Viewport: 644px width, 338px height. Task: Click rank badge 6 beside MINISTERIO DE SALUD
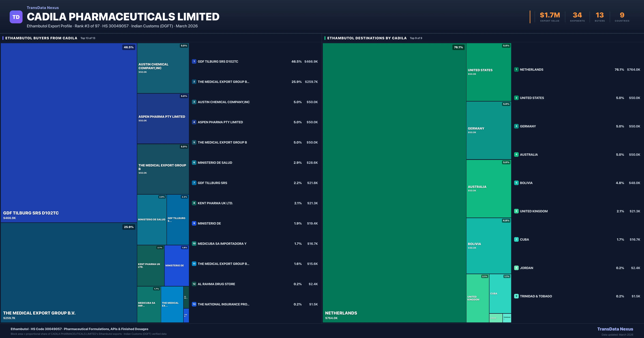(x=194, y=163)
